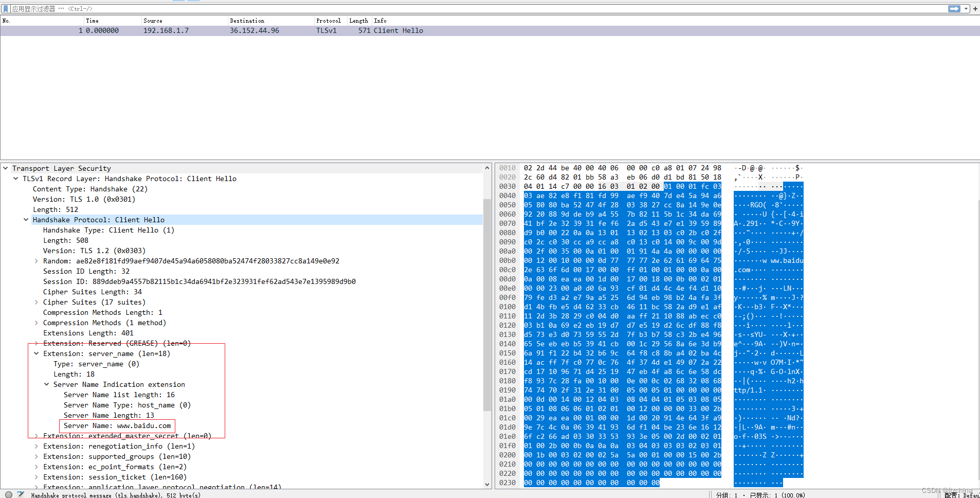
Task: Sort packets by the Source column
Action: click(x=153, y=21)
